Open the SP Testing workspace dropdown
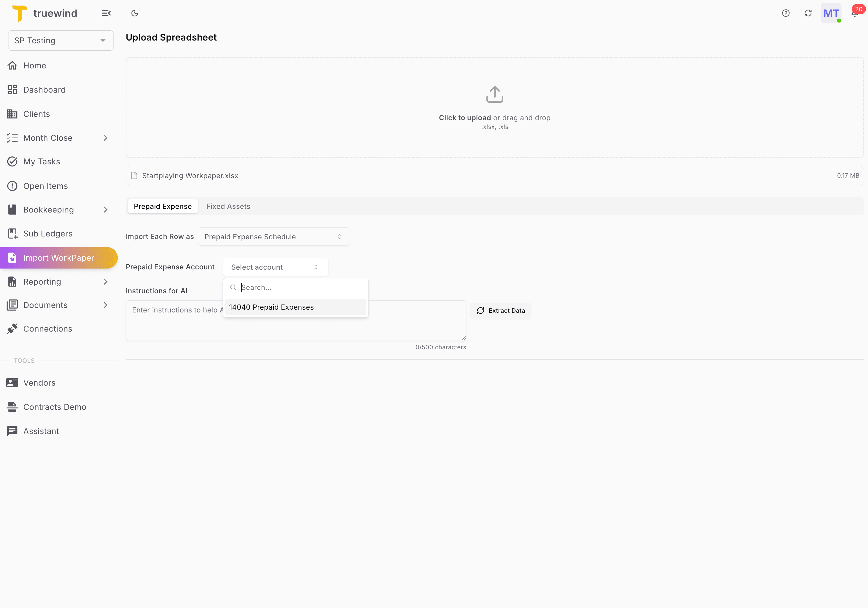Screen dimensions: 868x608 click(61, 41)
